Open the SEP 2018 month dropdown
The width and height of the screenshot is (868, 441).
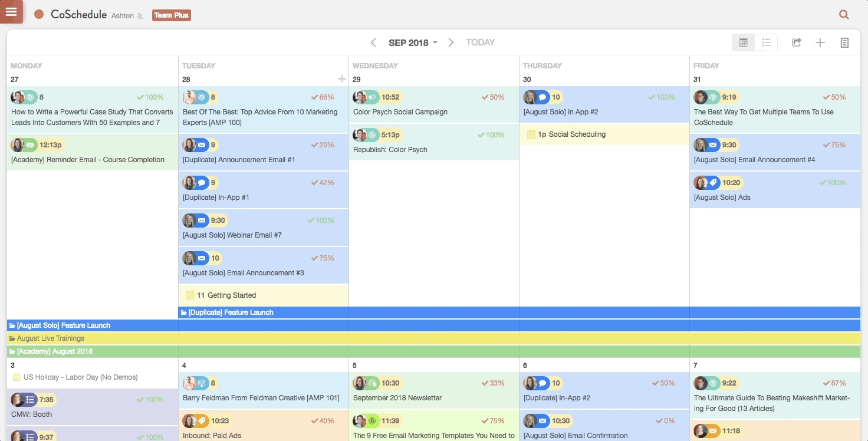[413, 42]
